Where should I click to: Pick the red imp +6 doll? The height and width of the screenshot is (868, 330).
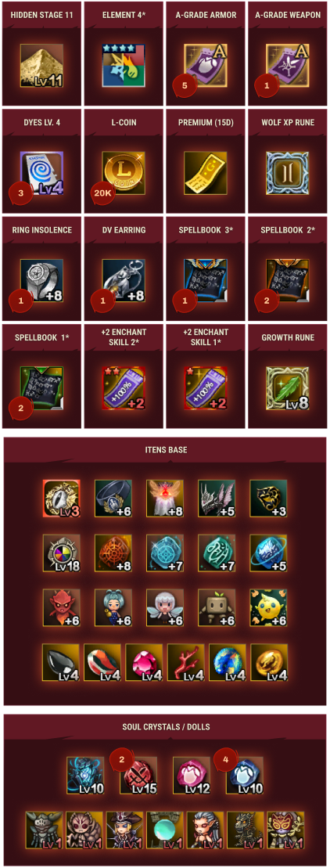pyautogui.click(x=61, y=607)
